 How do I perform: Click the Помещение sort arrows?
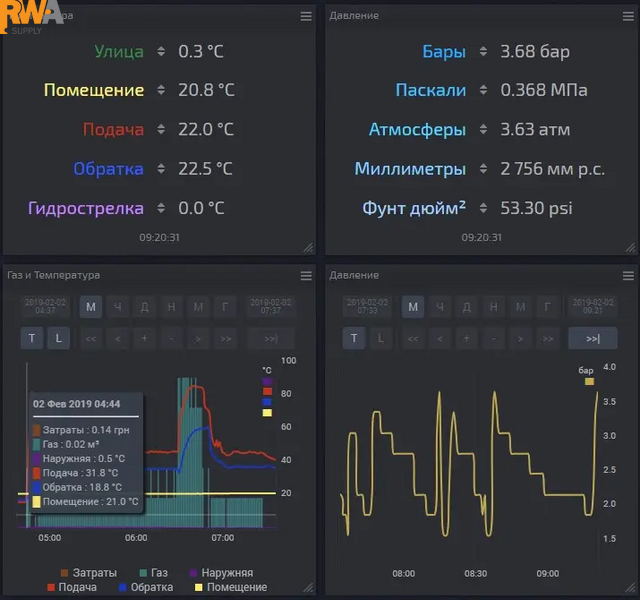click(x=161, y=90)
